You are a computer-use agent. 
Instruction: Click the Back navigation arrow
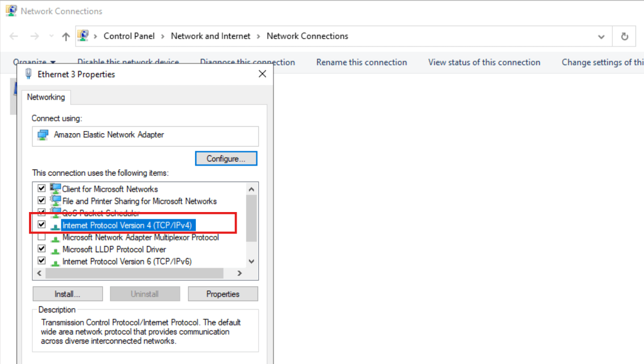click(14, 36)
